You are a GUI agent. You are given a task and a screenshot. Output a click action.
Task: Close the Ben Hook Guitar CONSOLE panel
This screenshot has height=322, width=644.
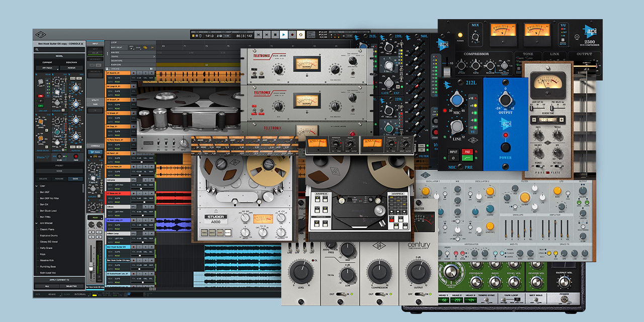83,44
